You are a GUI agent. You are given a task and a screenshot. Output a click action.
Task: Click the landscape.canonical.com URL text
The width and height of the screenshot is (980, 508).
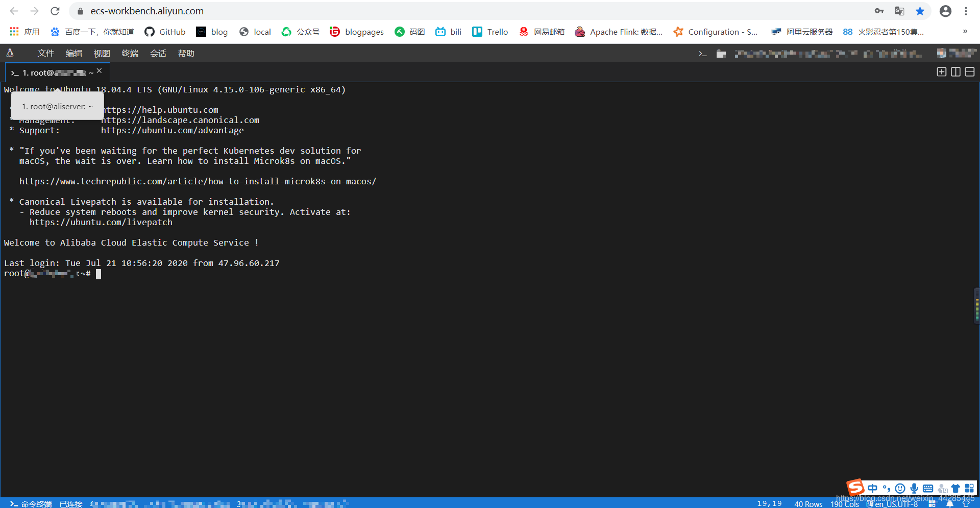pos(180,120)
